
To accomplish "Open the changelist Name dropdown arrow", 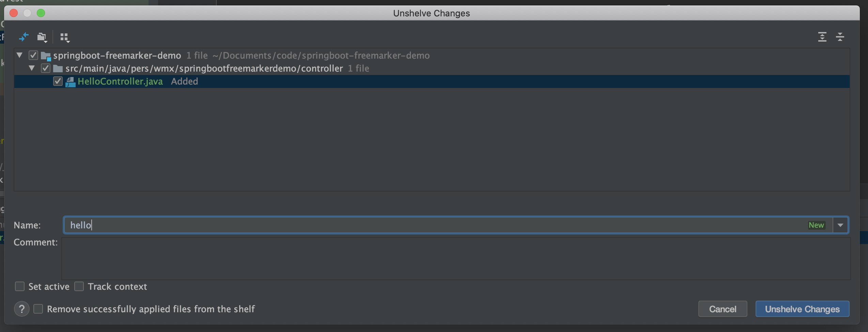I will pyautogui.click(x=840, y=225).
